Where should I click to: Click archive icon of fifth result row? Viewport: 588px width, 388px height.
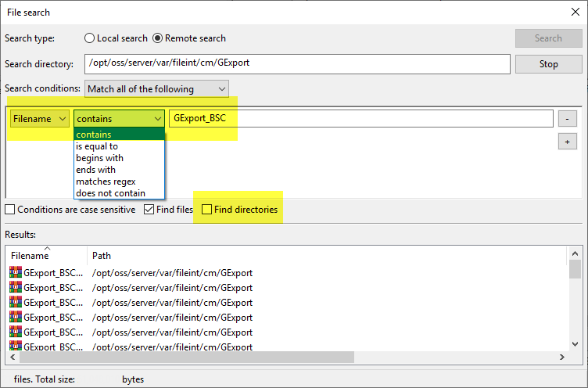click(16, 332)
